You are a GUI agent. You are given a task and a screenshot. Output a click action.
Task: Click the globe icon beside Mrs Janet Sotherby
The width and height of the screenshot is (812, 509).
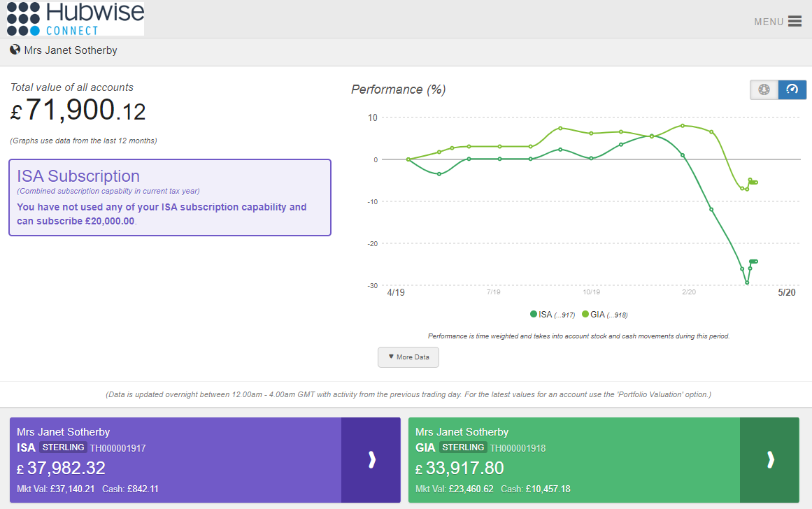15,50
